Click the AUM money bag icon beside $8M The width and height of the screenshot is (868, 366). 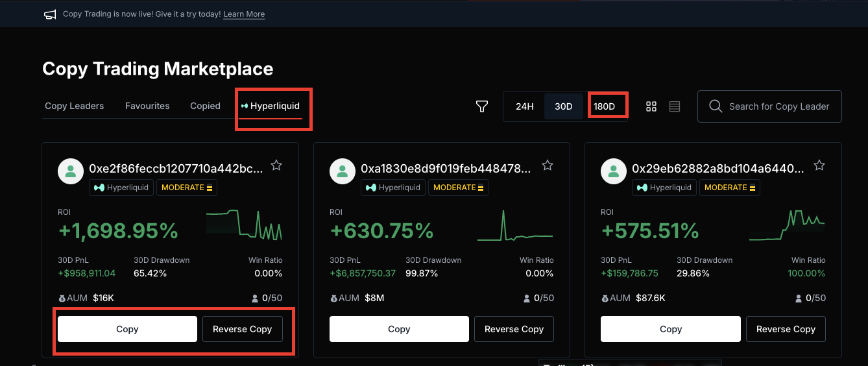point(333,299)
